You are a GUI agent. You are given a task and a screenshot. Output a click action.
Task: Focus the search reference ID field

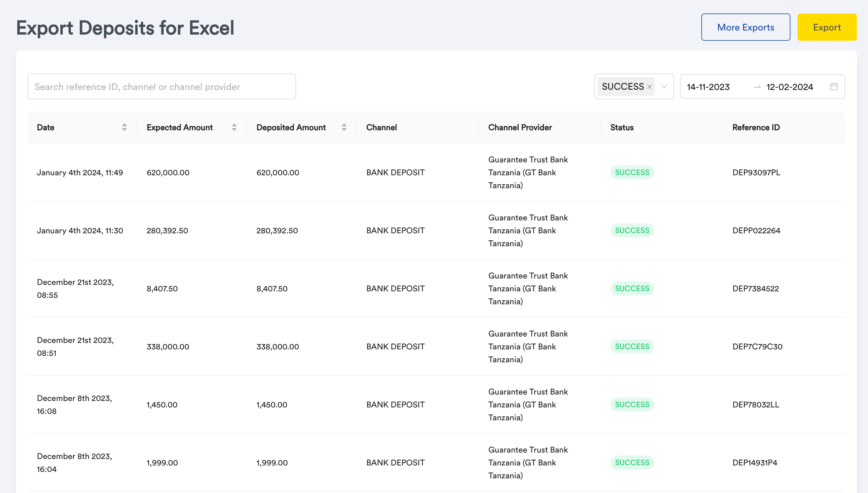[162, 87]
